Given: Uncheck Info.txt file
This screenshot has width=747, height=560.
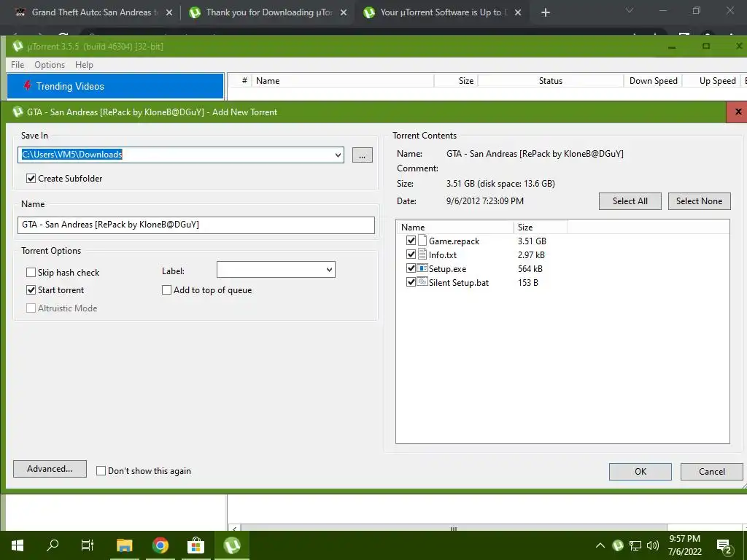Looking at the screenshot, I should pyautogui.click(x=411, y=254).
